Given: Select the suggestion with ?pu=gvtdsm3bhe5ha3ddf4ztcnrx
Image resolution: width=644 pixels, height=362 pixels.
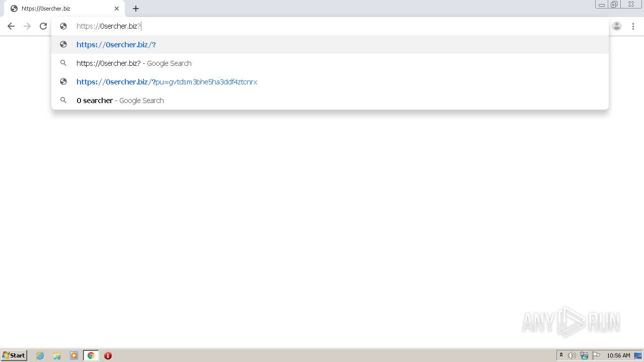Looking at the screenshot, I should [330, 82].
